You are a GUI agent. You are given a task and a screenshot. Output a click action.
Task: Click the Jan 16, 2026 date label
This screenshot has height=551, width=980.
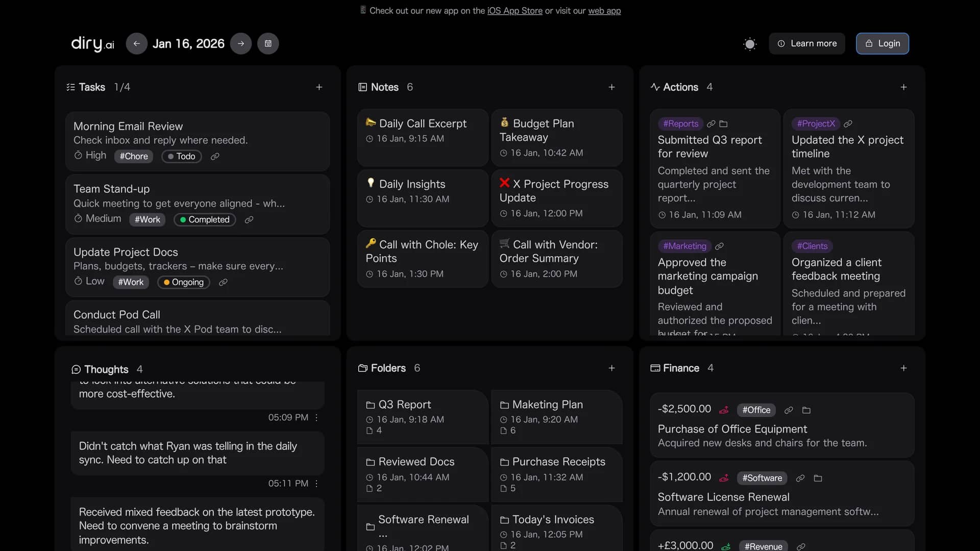coord(188,44)
